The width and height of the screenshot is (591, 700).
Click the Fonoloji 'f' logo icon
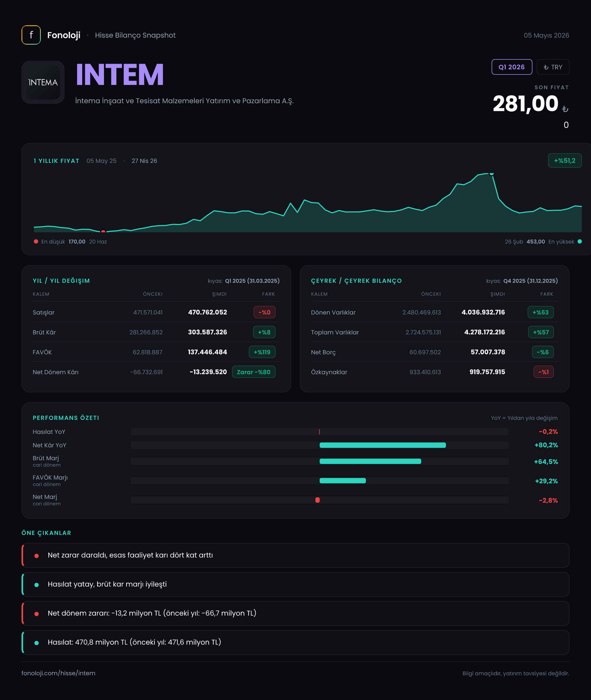(x=31, y=35)
